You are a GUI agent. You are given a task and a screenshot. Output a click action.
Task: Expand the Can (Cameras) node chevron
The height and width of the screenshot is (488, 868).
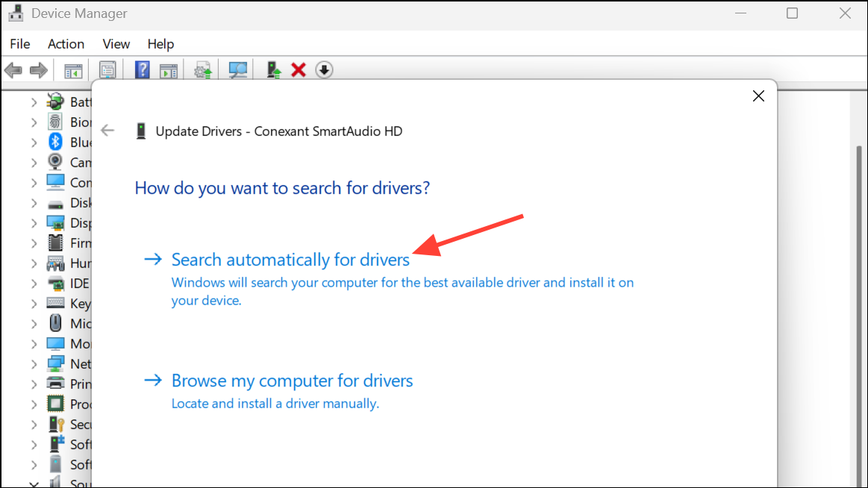tap(34, 163)
